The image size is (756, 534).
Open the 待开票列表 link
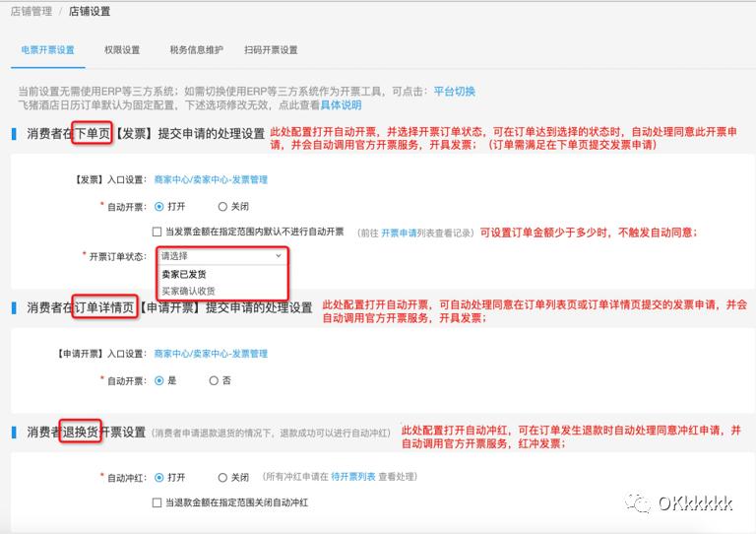(x=353, y=477)
